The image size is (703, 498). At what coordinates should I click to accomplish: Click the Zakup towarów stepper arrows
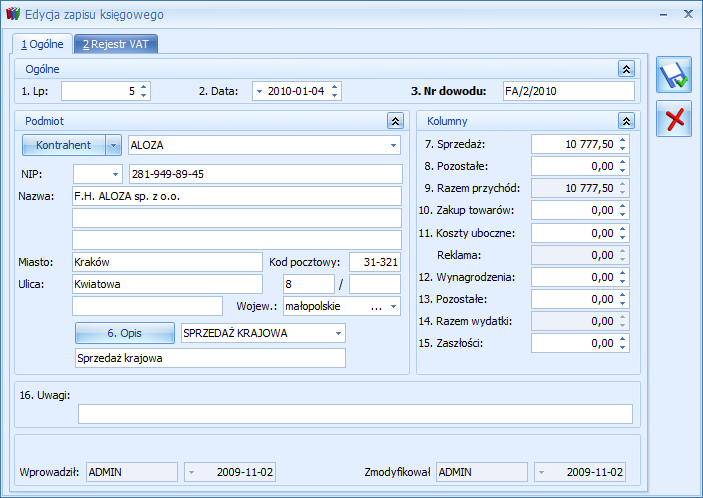[622, 210]
